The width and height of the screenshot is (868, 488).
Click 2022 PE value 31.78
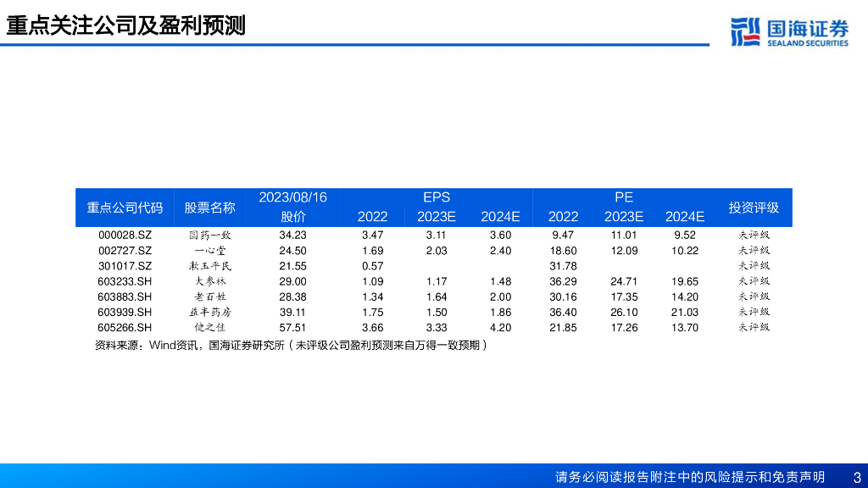pyautogui.click(x=563, y=266)
